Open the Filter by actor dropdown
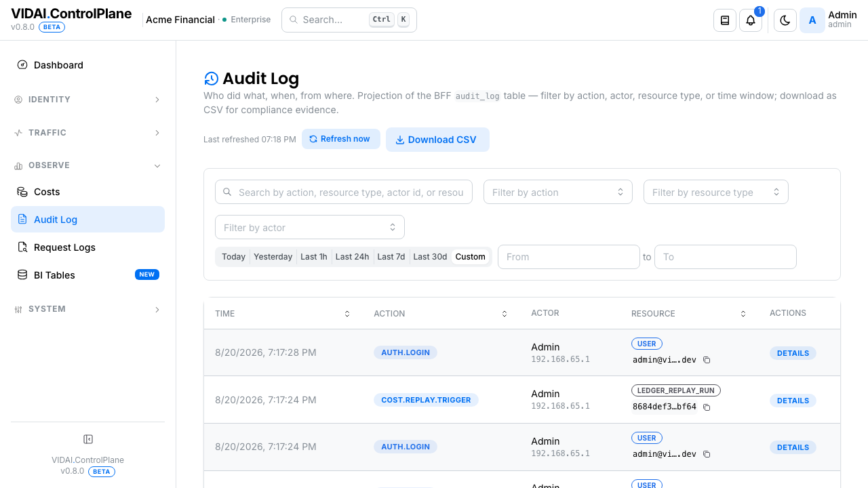The image size is (868, 488). pos(310,228)
